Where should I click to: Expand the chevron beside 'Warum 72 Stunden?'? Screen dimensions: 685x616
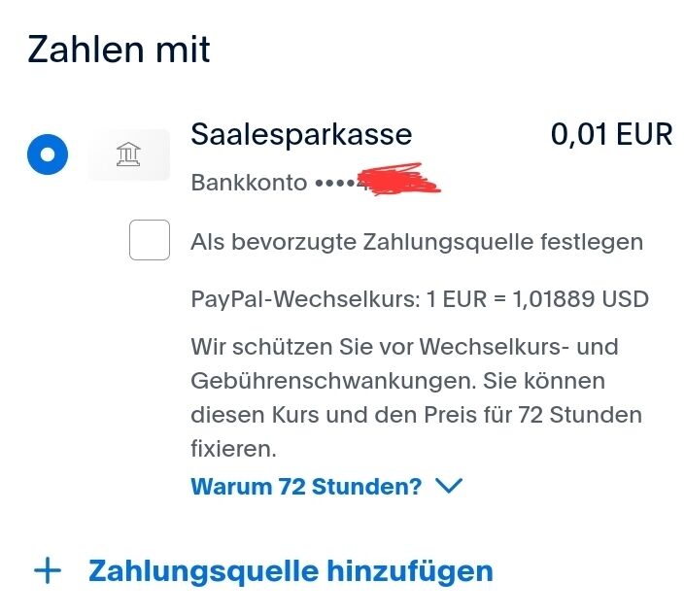(x=449, y=486)
